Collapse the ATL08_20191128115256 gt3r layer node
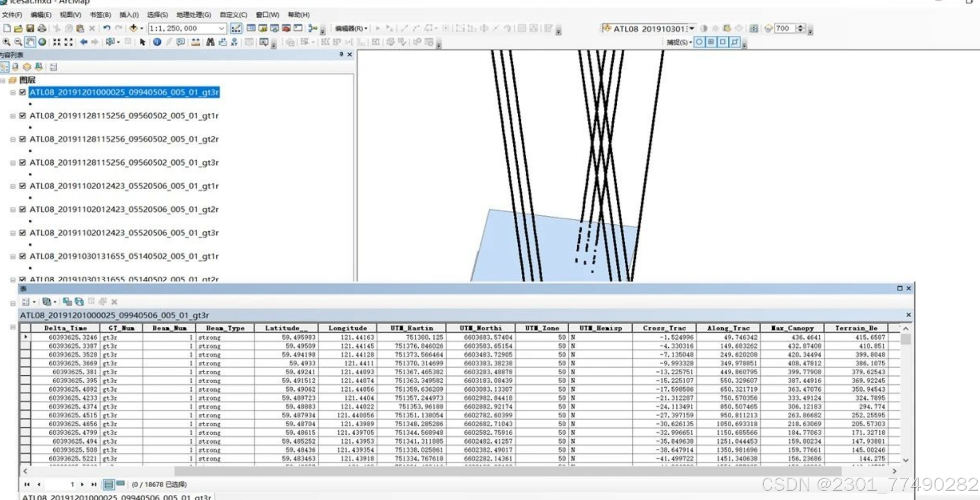The height and width of the screenshot is (500, 980). pos(13,163)
